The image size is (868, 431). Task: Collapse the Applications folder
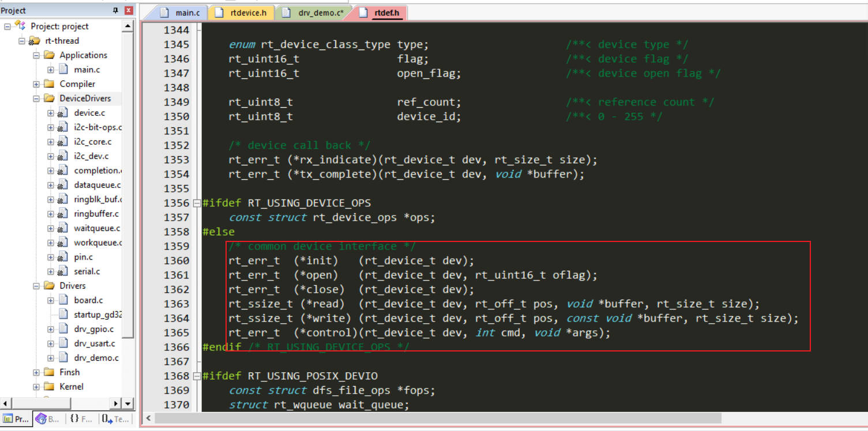pos(36,55)
